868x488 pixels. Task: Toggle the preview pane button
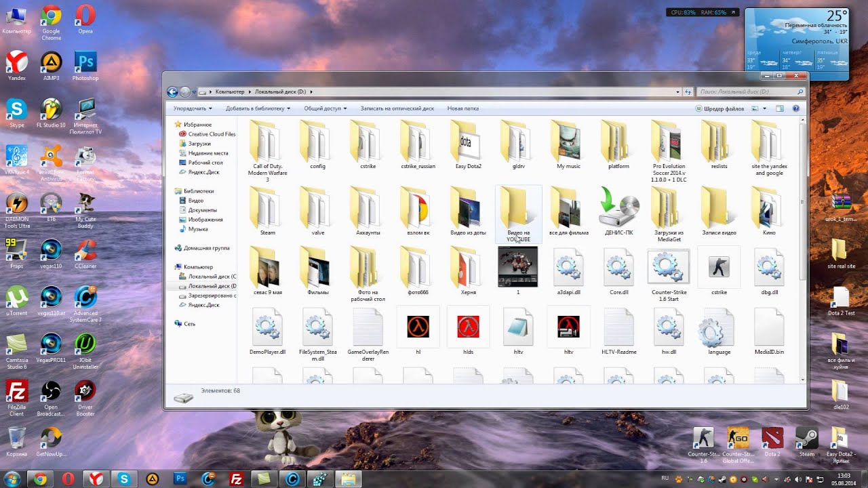[x=780, y=108]
